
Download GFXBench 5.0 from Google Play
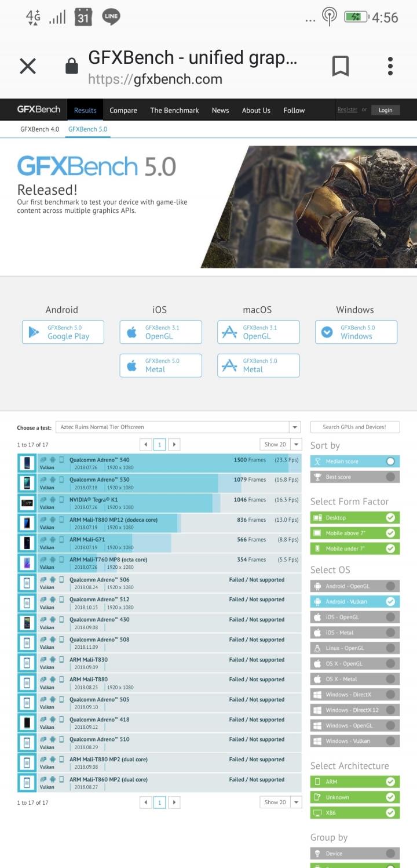63,332
